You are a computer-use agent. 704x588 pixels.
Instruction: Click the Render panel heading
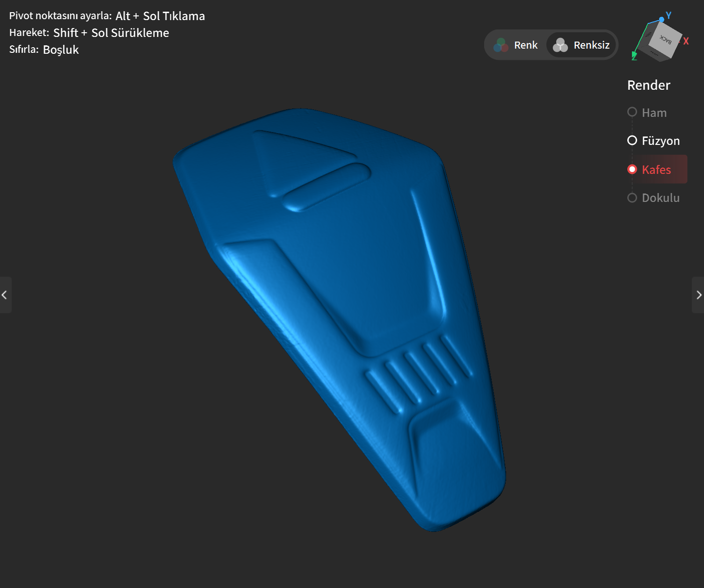pyautogui.click(x=648, y=85)
